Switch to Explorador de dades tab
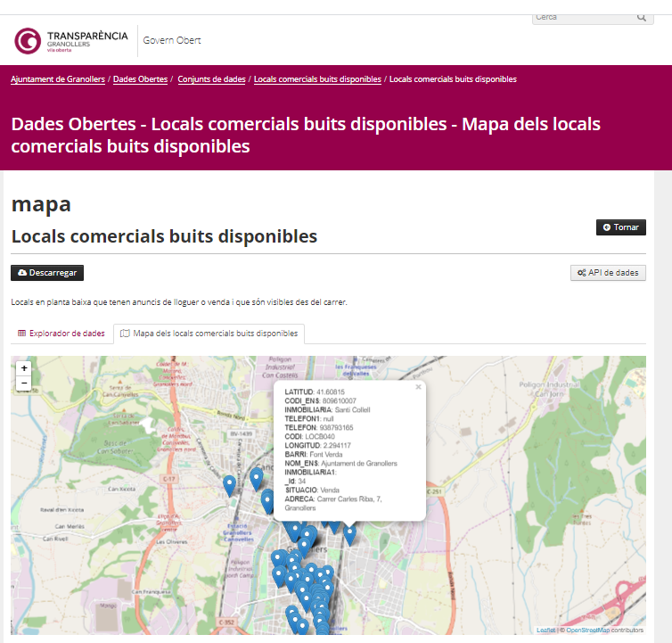 pyautogui.click(x=61, y=334)
